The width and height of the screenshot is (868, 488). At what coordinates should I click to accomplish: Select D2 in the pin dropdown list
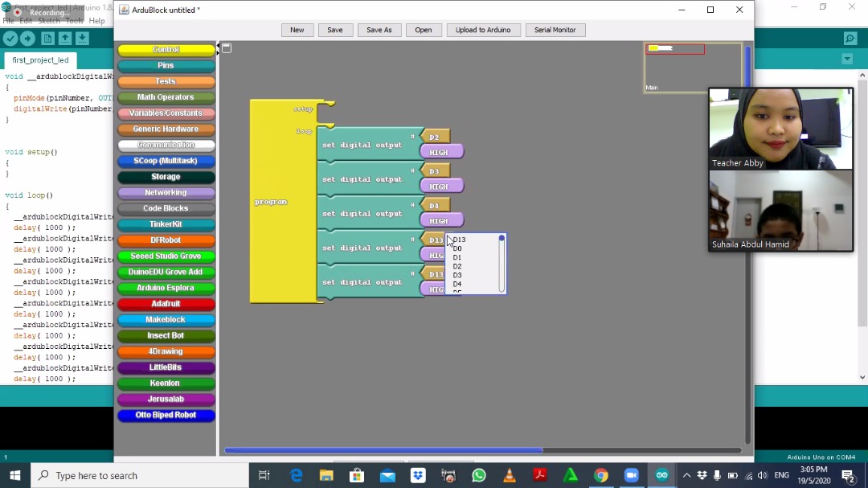[x=457, y=266]
